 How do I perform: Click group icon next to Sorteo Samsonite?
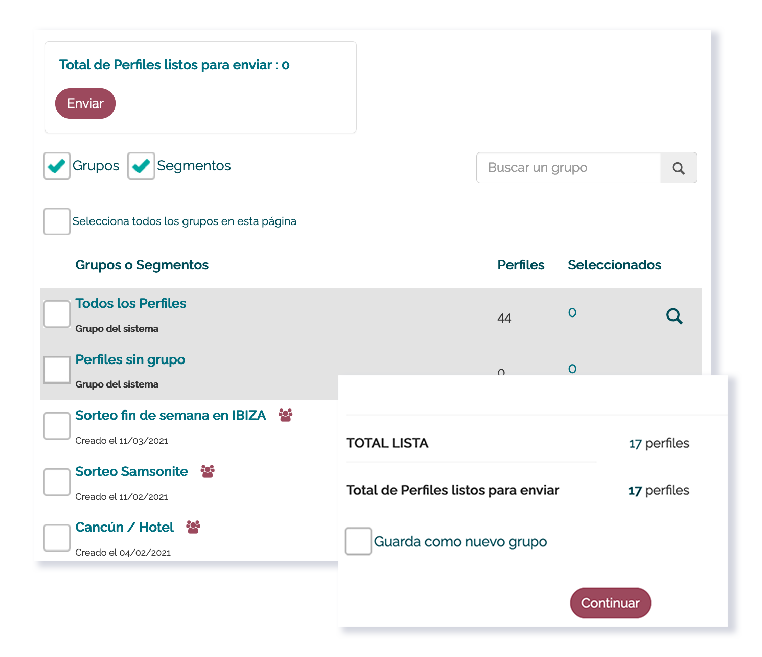tap(208, 471)
